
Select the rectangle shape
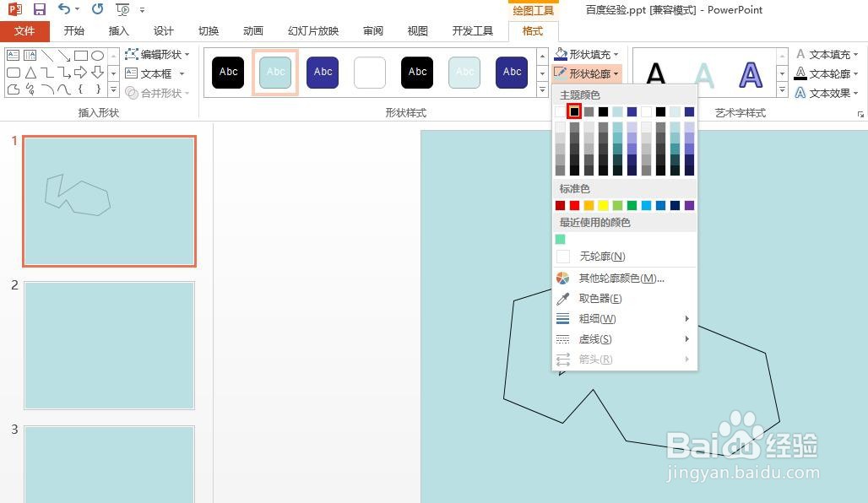(81, 56)
